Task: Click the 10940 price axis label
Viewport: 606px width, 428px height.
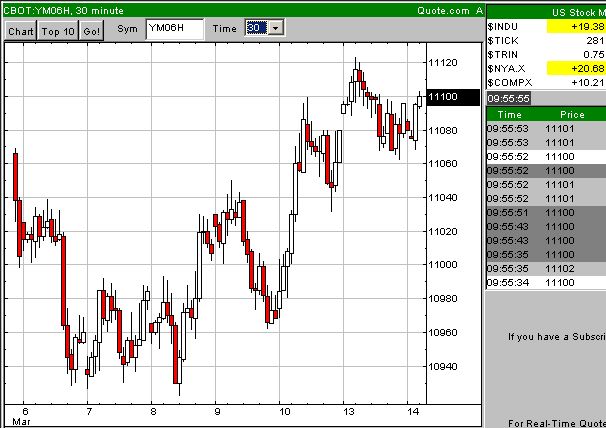Action: coord(443,366)
